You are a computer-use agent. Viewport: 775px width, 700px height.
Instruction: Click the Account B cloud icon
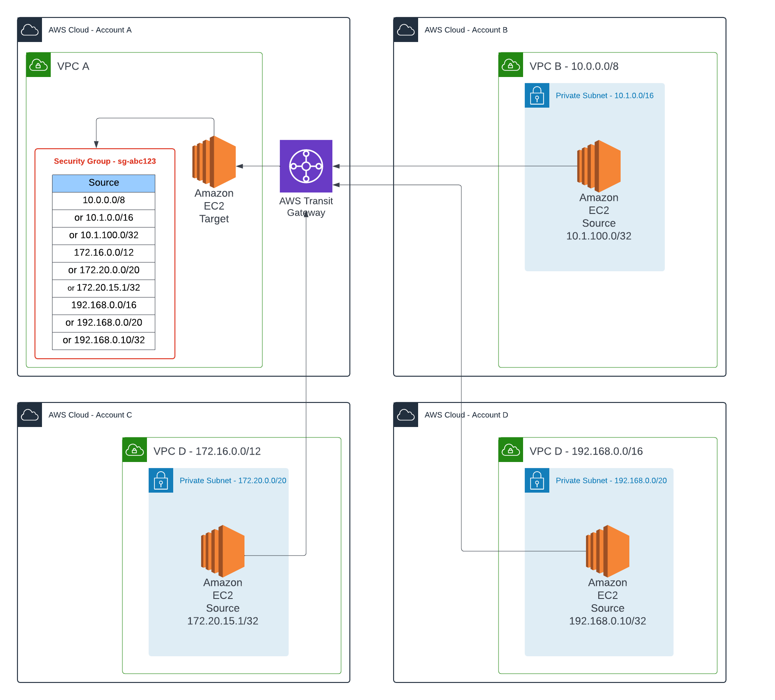(x=406, y=30)
